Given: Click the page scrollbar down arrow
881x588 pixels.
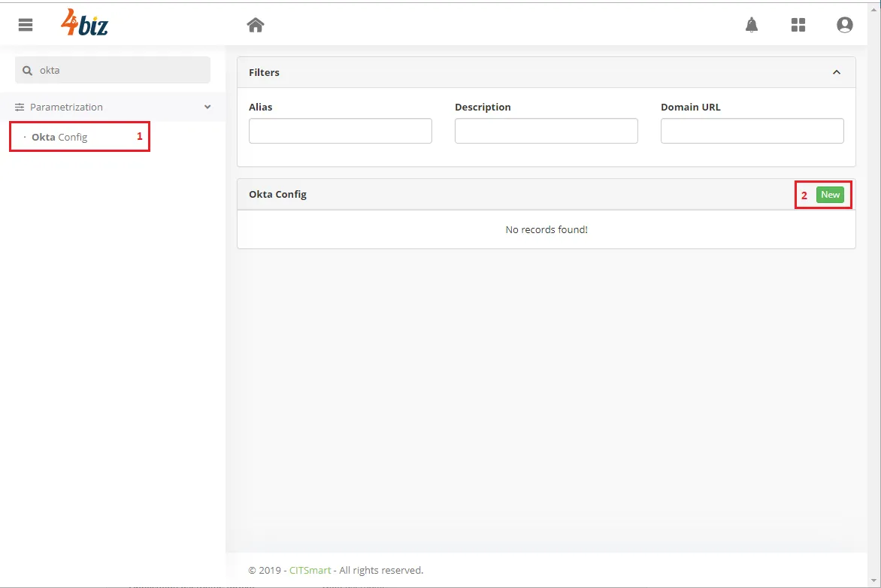Looking at the screenshot, I should click(874, 580).
